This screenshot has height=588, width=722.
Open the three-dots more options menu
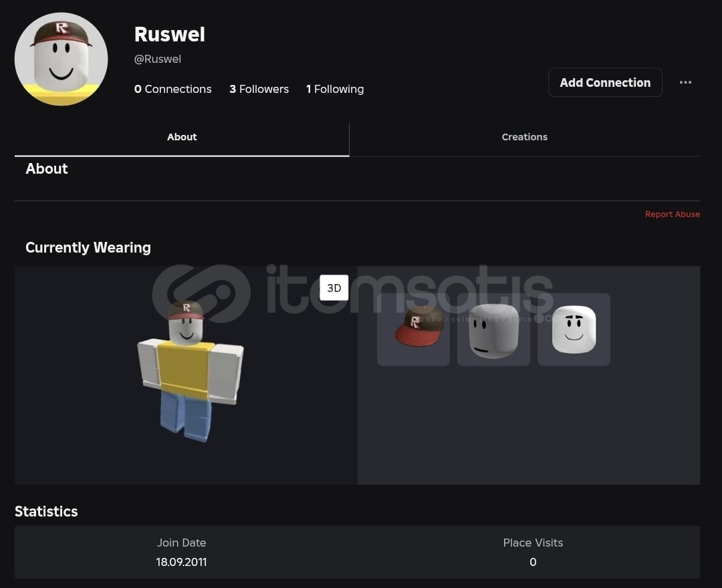click(685, 82)
